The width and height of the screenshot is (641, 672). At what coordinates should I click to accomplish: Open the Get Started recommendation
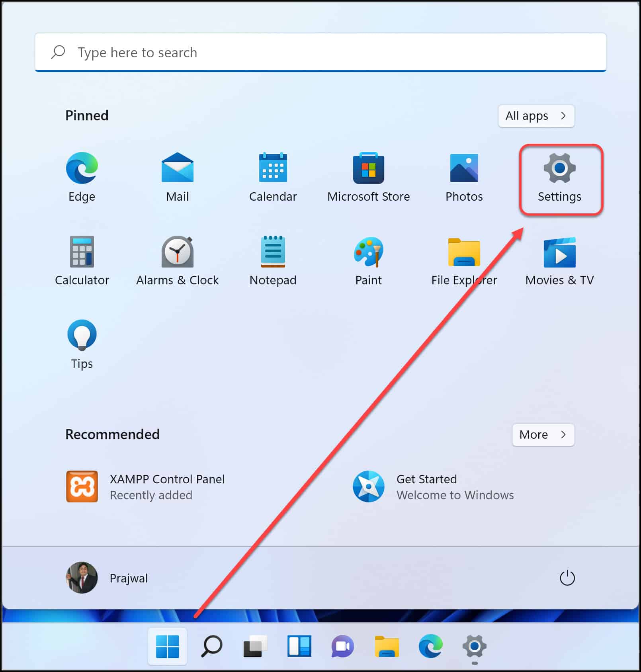point(433,486)
